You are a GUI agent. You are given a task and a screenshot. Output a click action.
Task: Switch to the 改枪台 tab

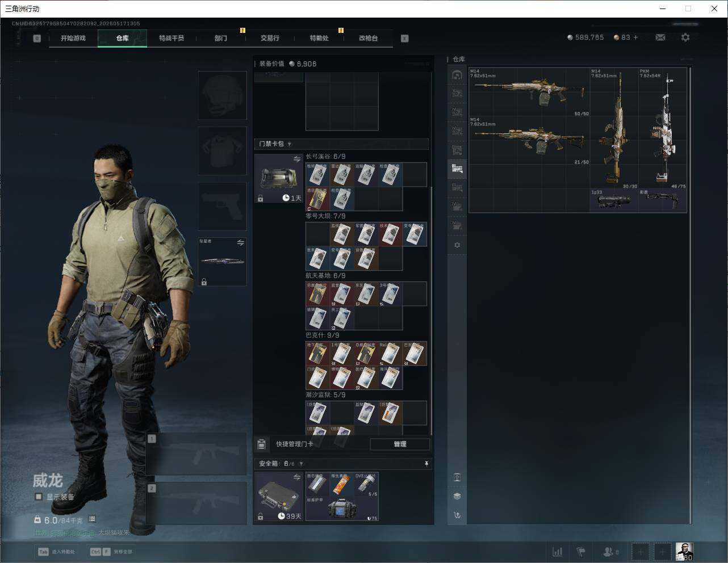click(368, 38)
